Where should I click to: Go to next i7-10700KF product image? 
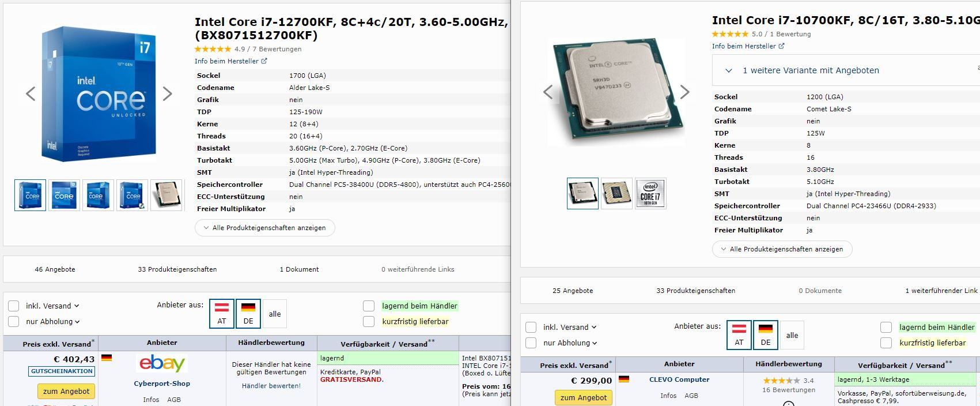coord(684,92)
